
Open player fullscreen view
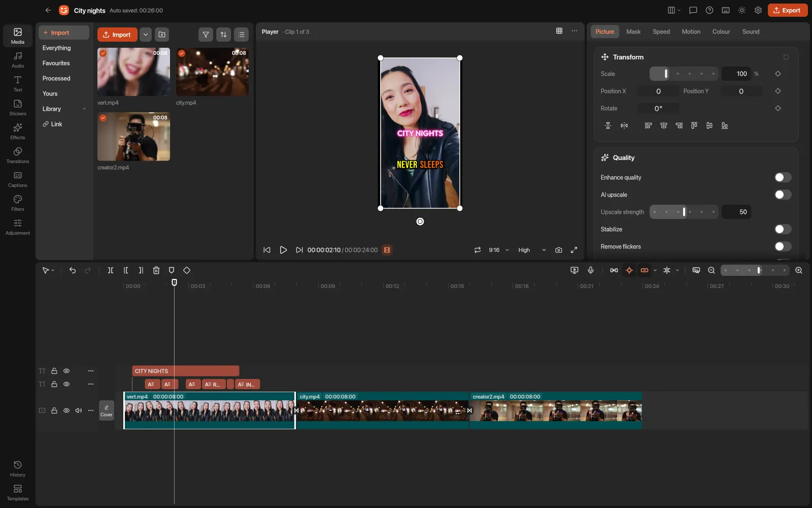(574, 250)
